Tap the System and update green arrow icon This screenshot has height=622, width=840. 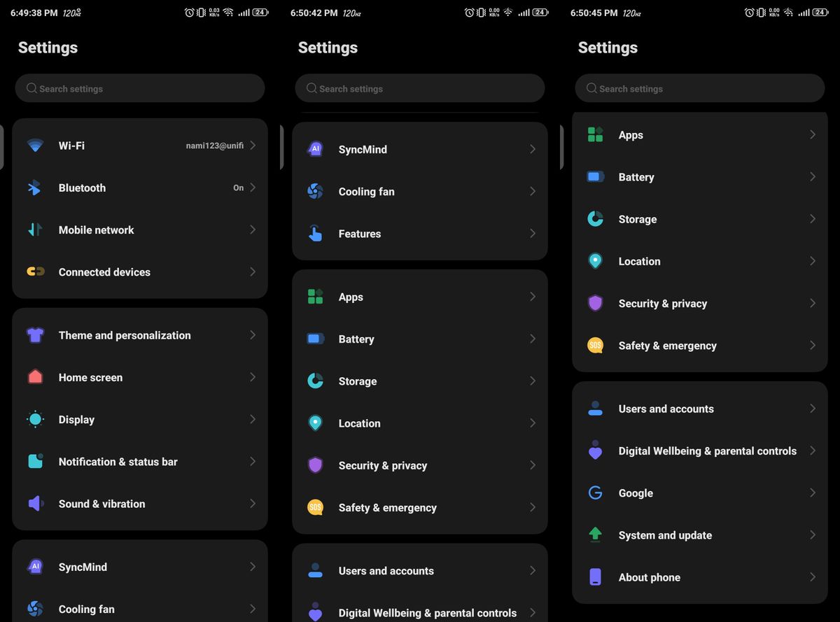point(595,535)
